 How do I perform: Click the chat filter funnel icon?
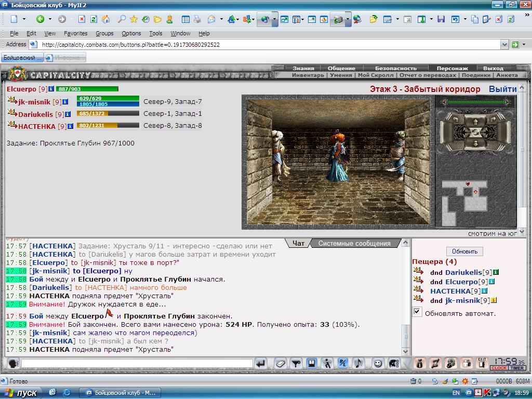(296, 364)
